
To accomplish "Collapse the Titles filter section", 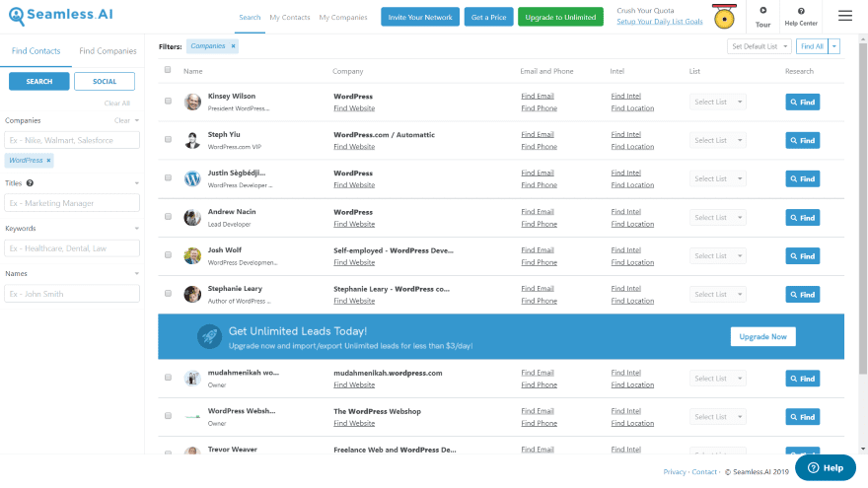I will coord(137,183).
